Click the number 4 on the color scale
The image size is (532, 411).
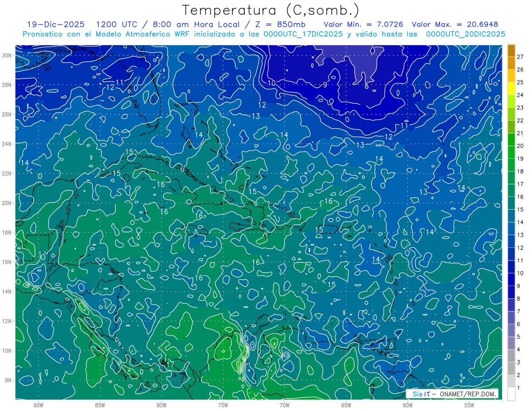pos(519,350)
